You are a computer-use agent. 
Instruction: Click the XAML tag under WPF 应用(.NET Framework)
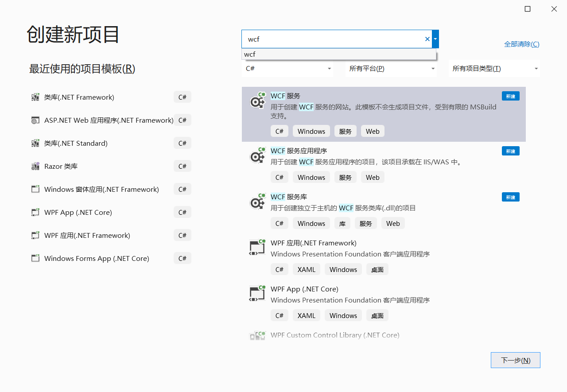307,269
